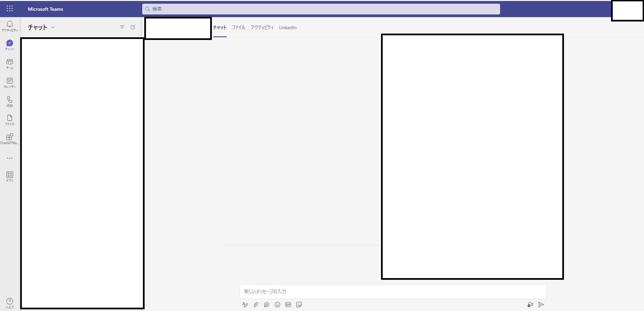Click the video clip record icon
This screenshot has width=644, height=311.
[530, 305]
